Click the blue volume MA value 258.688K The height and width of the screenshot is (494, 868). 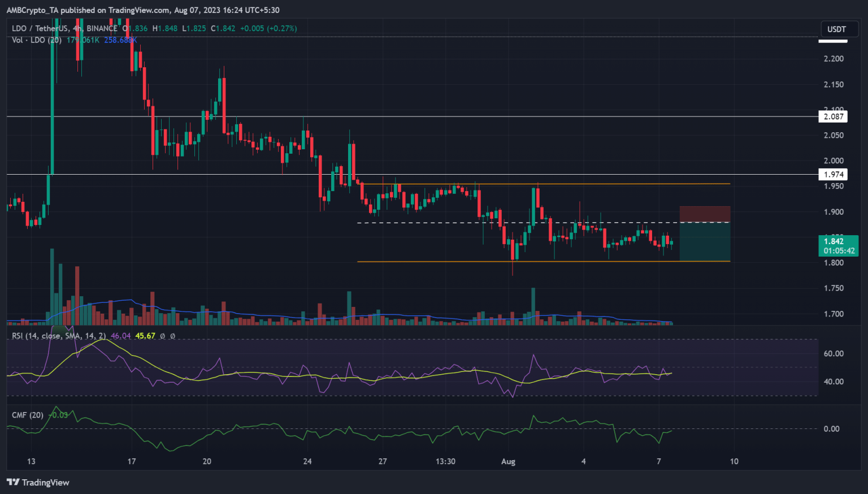pyautogui.click(x=120, y=40)
